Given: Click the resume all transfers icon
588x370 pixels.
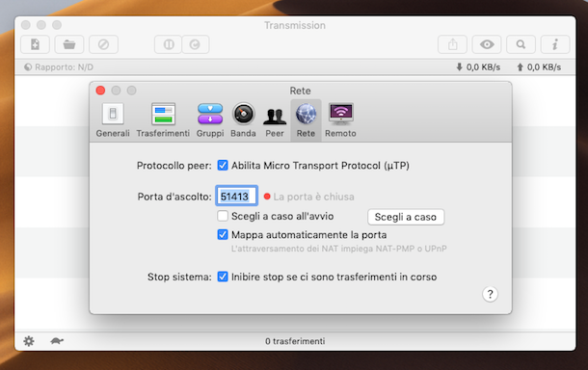Looking at the screenshot, I should click(x=196, y=44).
